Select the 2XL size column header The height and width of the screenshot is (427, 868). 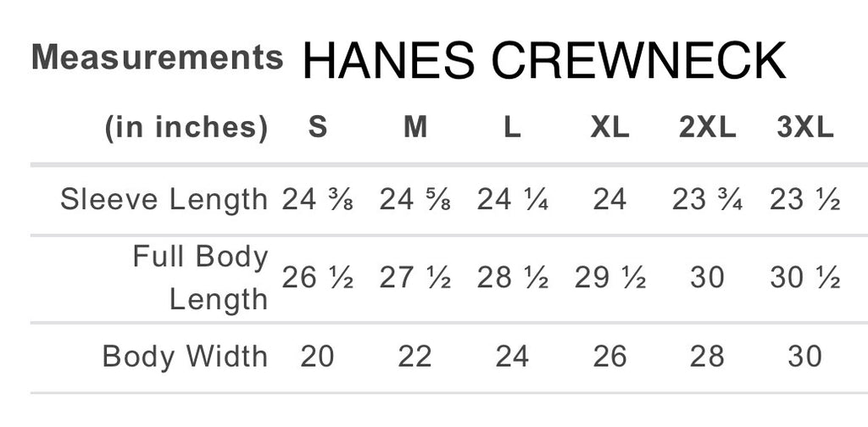point(707,128)
